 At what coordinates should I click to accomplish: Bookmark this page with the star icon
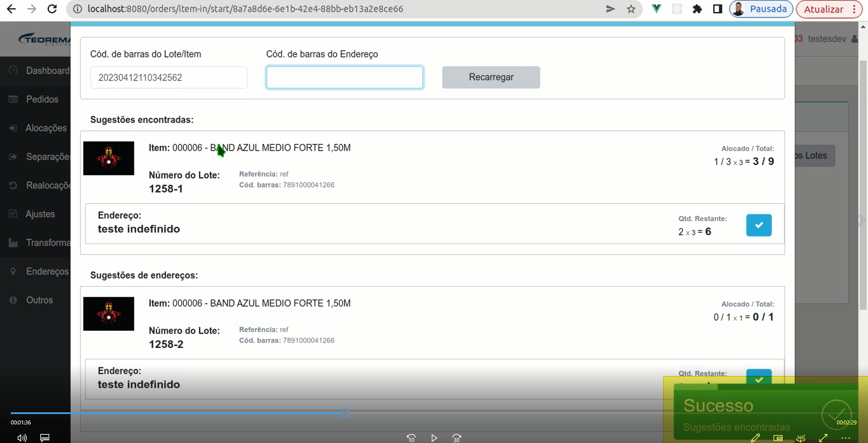[631, 9]
